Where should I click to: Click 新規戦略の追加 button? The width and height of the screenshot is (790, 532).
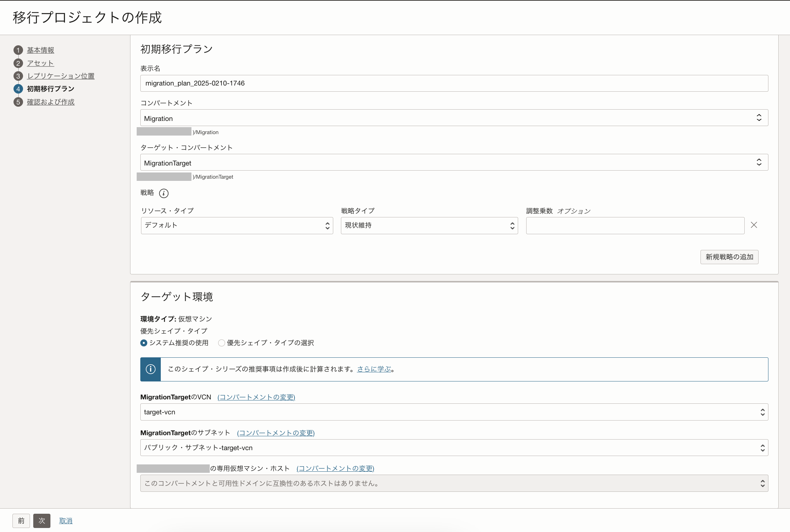point(729,257)
